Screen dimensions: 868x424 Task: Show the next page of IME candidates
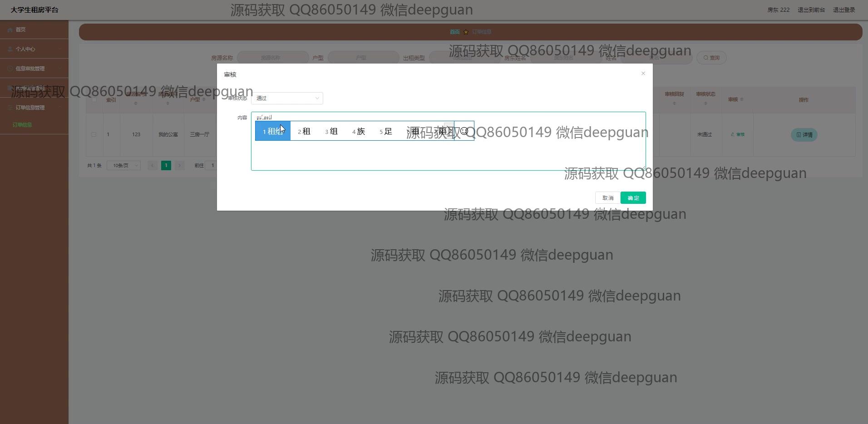coord(450,131)
